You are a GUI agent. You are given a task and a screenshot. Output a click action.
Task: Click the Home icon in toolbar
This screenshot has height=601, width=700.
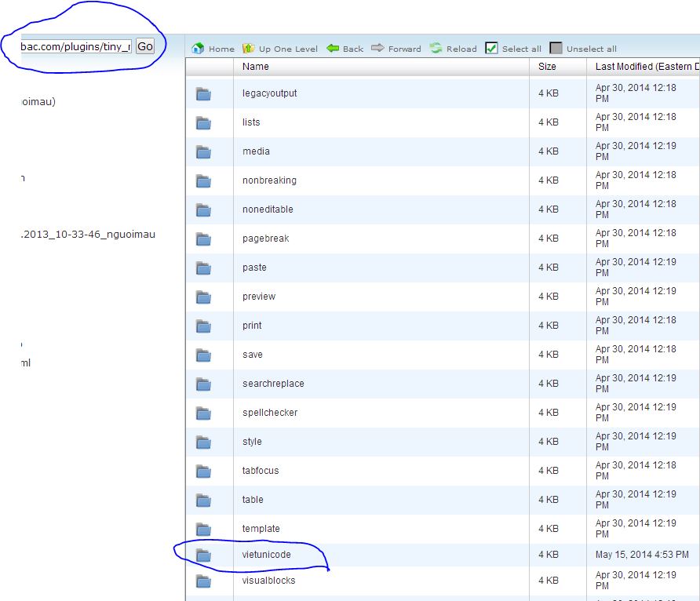click(199, 49)
